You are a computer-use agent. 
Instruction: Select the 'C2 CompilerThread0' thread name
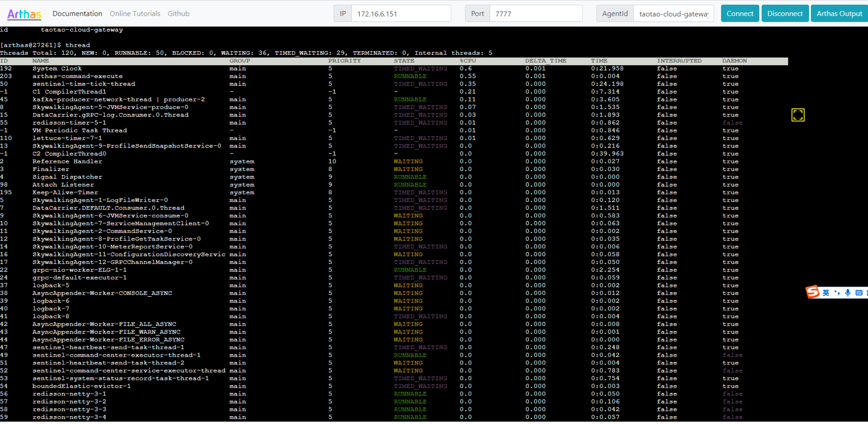pyautogui.click(x=69, y=154)
